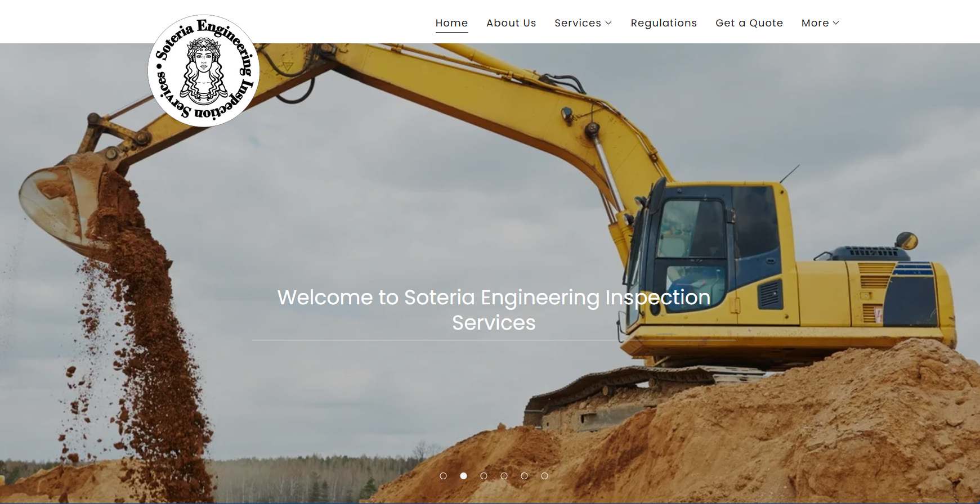This screenshot has height=504, width=980.
Task: Expand the Services dropdown menu
Action: point(583,23)
